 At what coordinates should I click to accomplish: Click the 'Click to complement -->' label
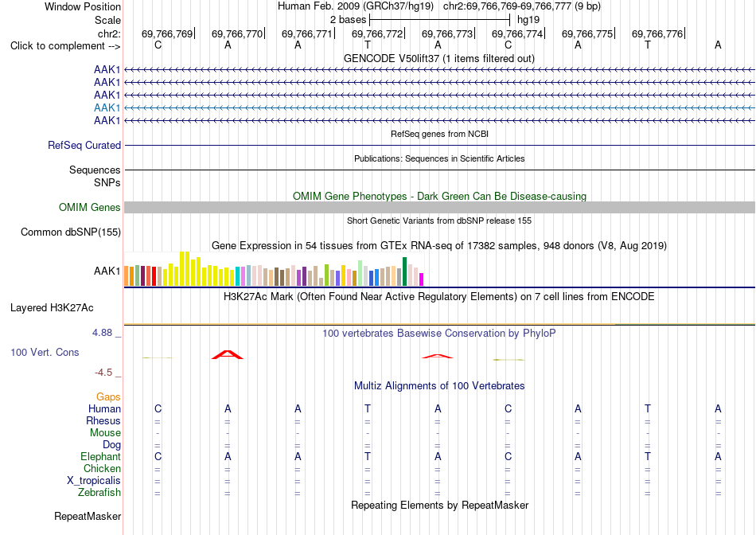[x=65, y=46]
